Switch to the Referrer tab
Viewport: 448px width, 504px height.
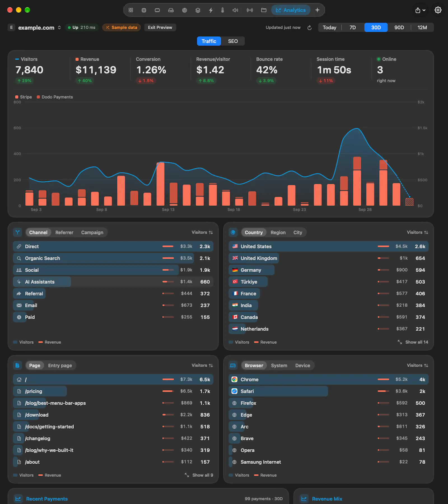pyautogui.click(x=64, y=232)
